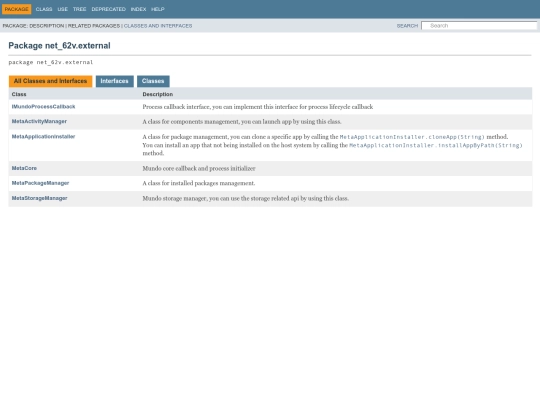Image resolution: width=540 pixels, height=405 pixels.
Task: Switch to the Interfaces tab
Action: [x=115, y=81]
